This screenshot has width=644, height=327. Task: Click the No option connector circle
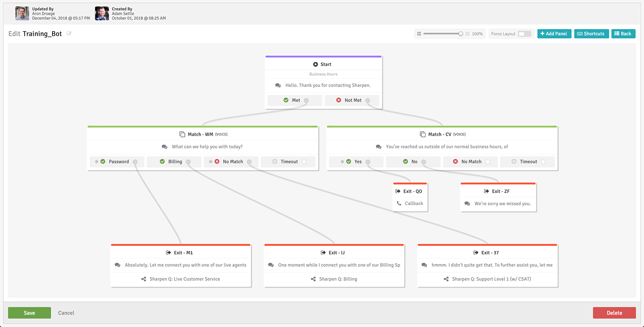pos(424,162)
